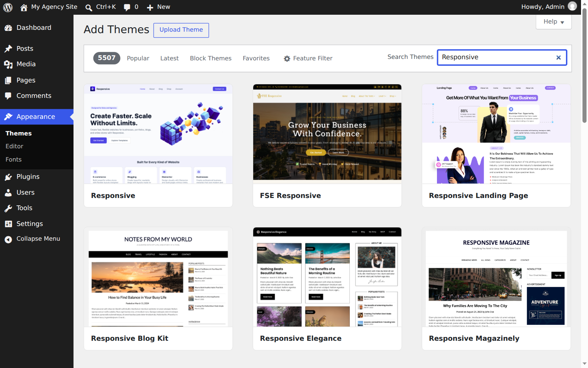Click the Pages icon in sidebar
This screenshot has width=588, height=368.
8,80
